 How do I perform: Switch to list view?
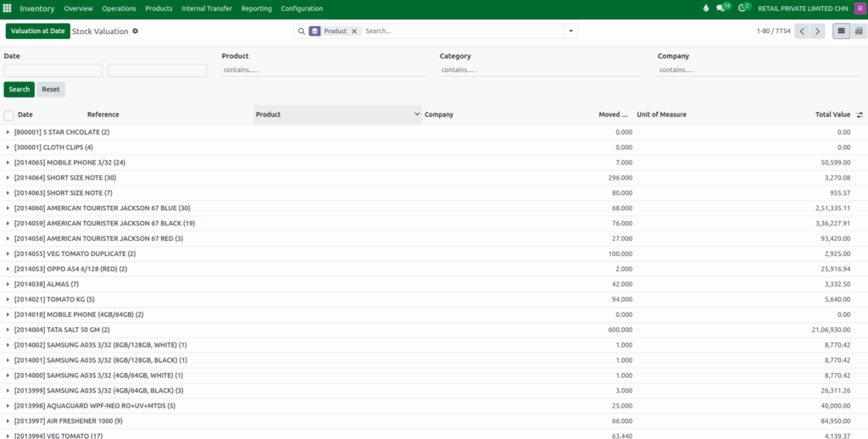pos(842,31)
